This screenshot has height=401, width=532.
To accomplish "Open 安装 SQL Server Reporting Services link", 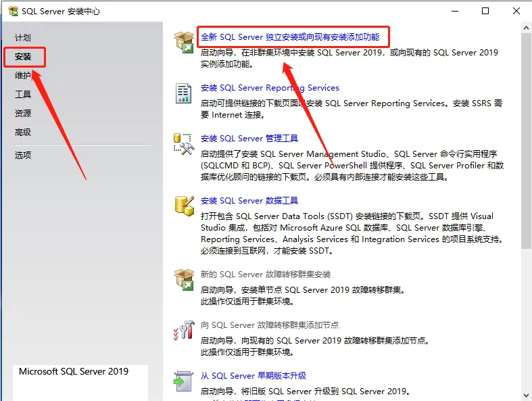I will pyautogui.click(x=270, y=88).
